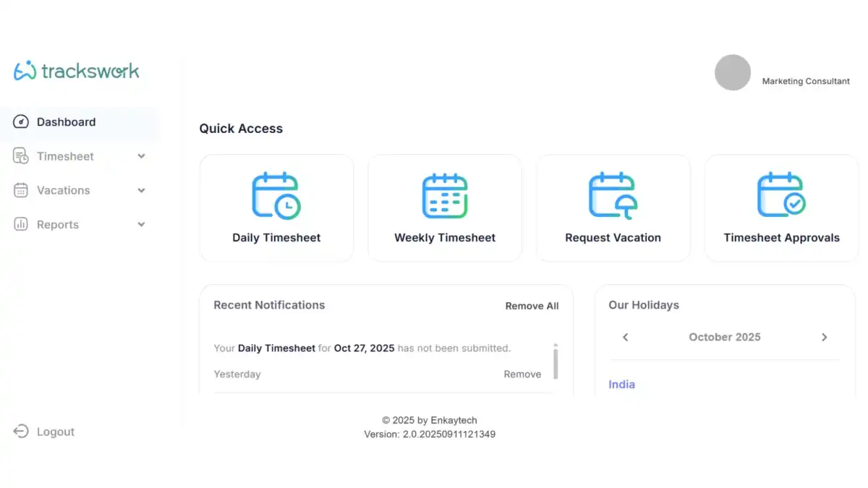The width and height of the screenshot is (868, 488).
Task: Go to next month in Our Holidays
Action: point(825,337)
